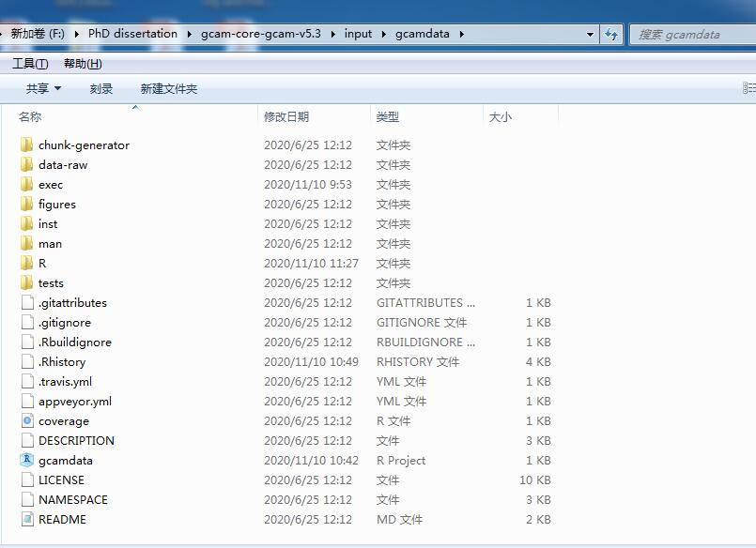Open the coverage R script icon
The height and width of the screenshot is (548, 756).
pos(25,420)
